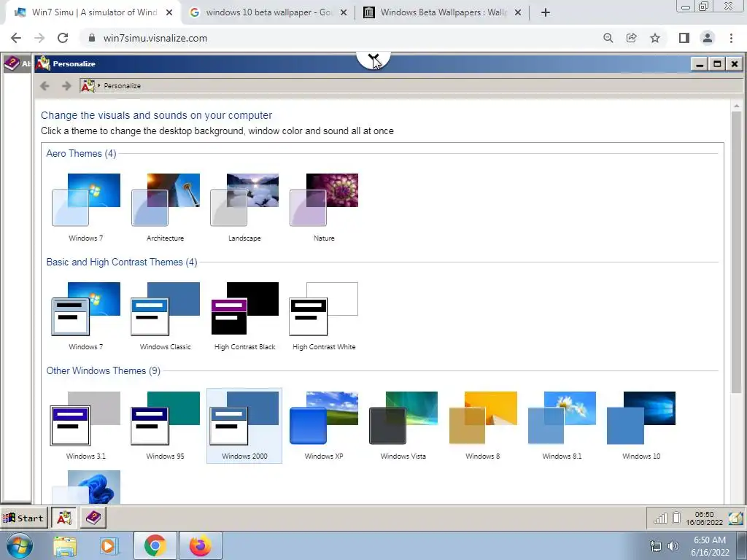This screenshot has height=560, width=747.
Task: Open the Chrome three-dot menu
Action: 731,38
